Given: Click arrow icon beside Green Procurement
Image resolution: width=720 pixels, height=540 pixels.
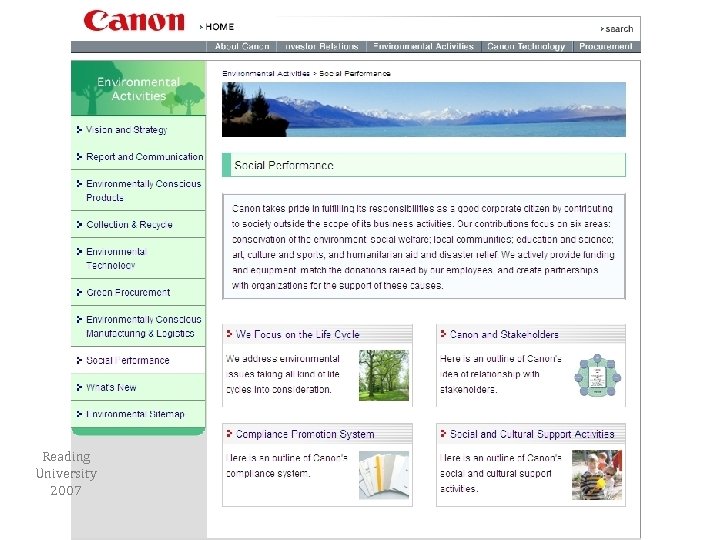Looking at the screenshot, I should coord(79,292).
